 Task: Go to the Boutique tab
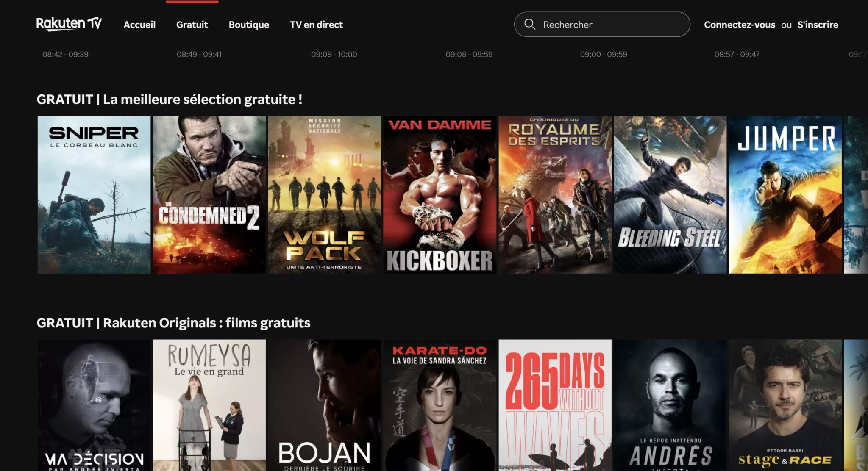[x=249, y=25]
